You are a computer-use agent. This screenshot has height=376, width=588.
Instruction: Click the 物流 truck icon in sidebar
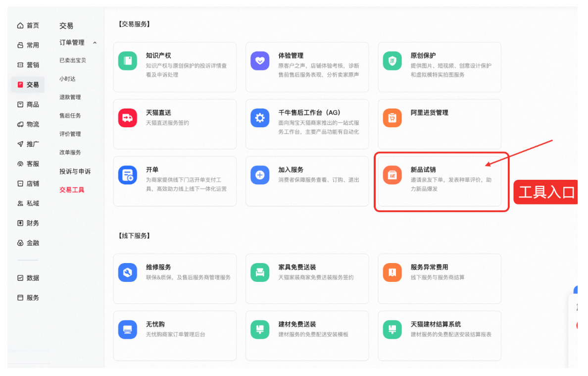[x=20, y=124]
